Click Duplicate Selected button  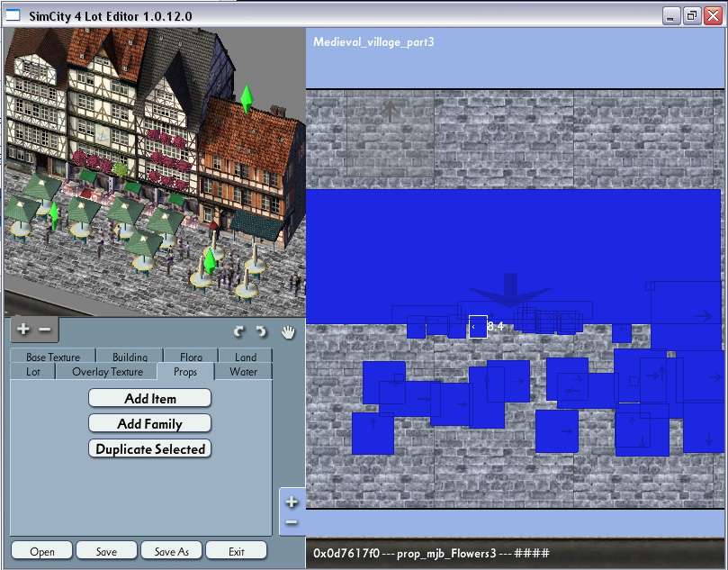point(149,448)
